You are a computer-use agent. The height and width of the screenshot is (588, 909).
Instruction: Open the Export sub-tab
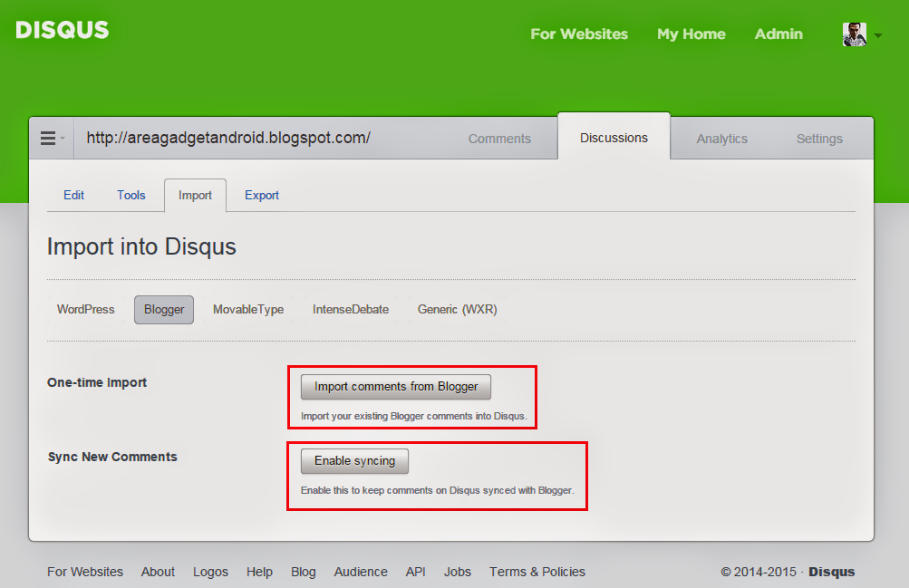[261, 195]
